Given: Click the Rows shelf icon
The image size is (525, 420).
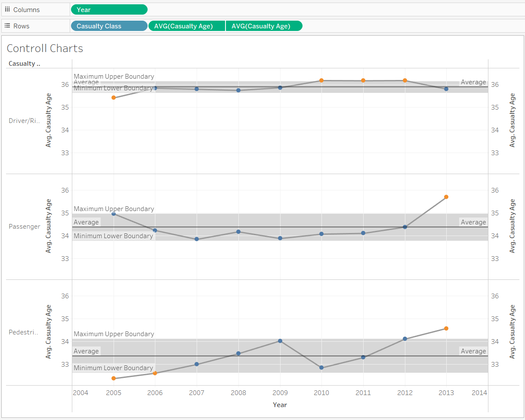Looking at the screenshot, I should tap(7, 26).
